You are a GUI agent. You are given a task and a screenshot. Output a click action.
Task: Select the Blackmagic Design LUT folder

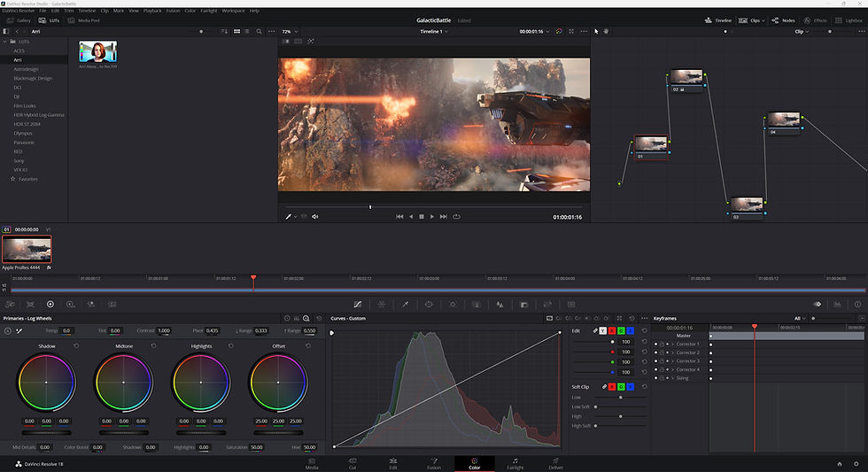(34, 79)
